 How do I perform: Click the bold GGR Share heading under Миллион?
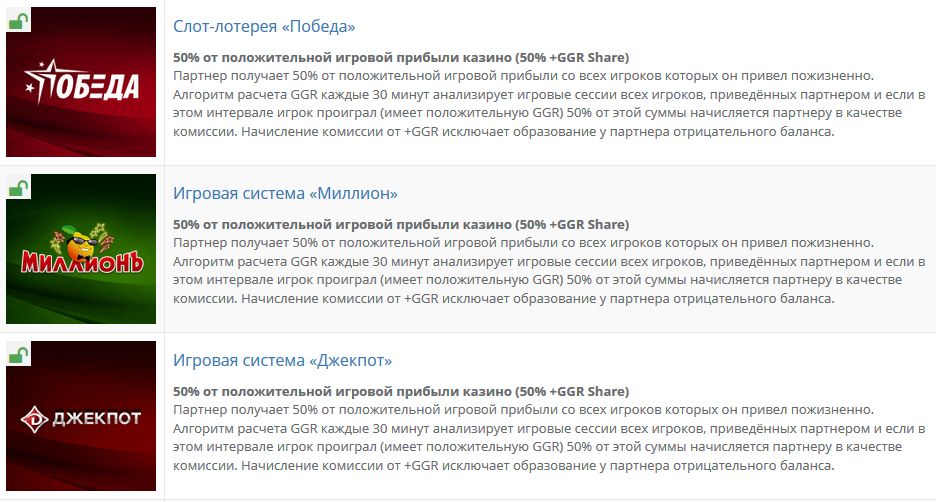[x=400, y=224]
